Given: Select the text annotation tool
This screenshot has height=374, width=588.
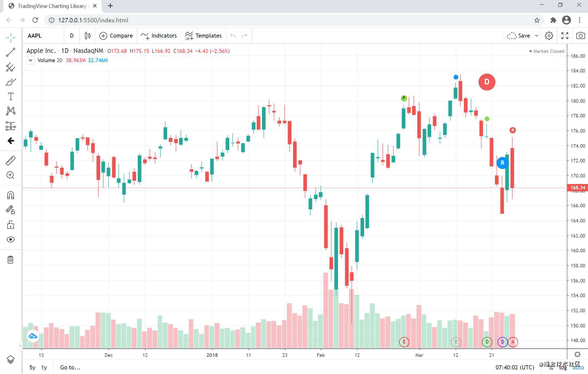Looking at the screenshot, I should (11, 96).
